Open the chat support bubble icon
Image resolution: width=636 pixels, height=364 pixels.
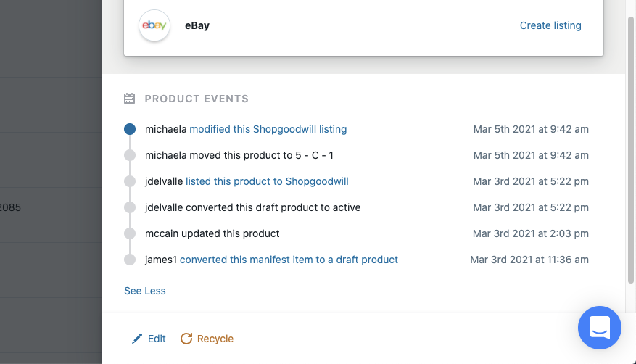pos(600,328)
